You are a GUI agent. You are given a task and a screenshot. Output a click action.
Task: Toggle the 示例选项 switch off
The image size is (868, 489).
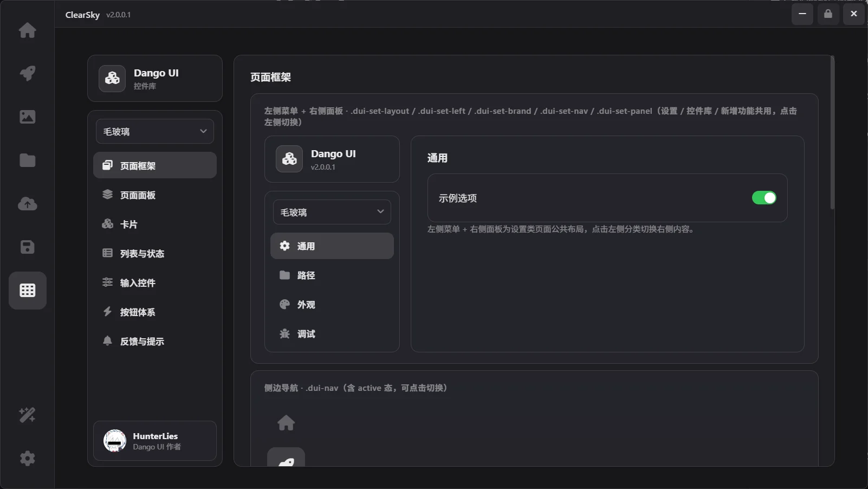(x=764, y=198)
